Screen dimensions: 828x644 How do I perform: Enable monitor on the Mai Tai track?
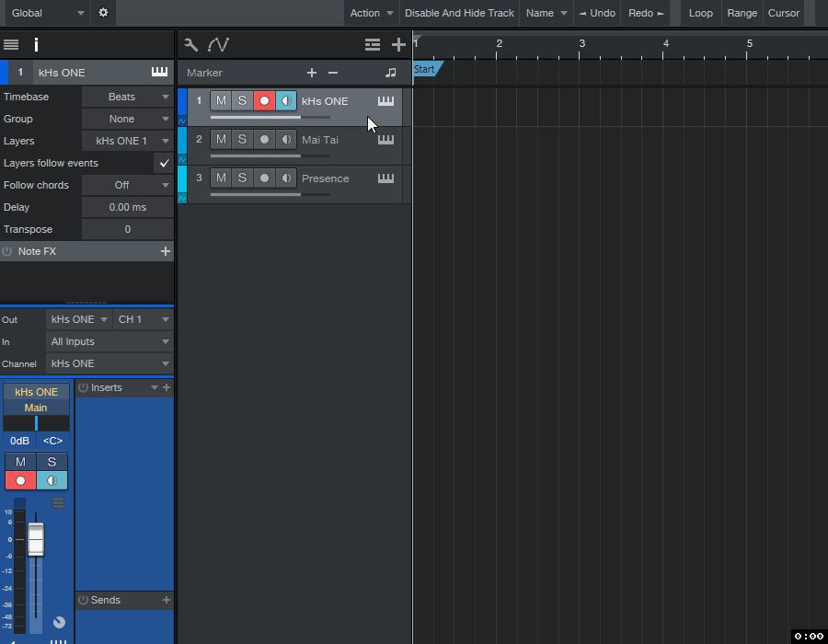286,139
